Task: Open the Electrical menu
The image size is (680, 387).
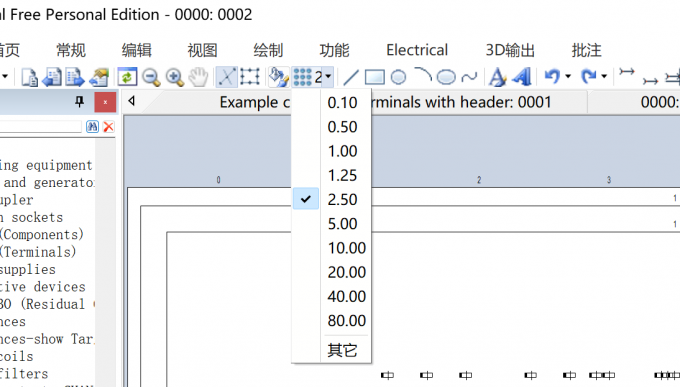Action: [x=417, y=50]
